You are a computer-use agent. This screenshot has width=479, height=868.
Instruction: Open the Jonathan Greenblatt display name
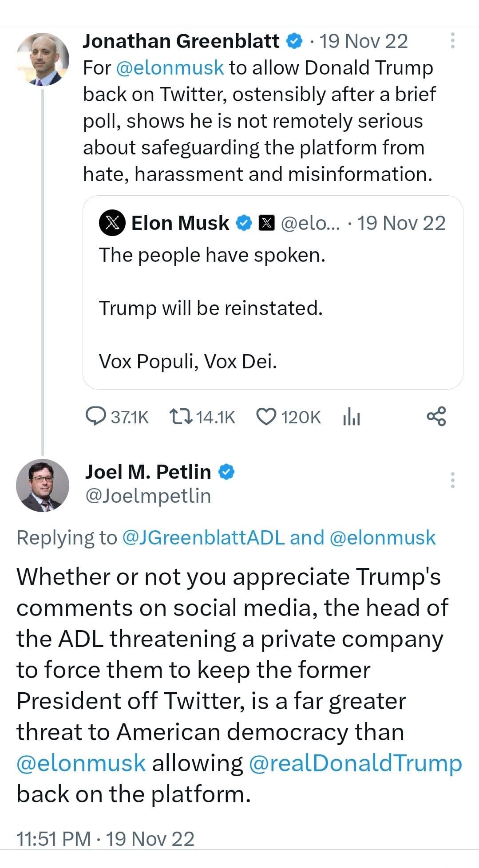[181, 41]
